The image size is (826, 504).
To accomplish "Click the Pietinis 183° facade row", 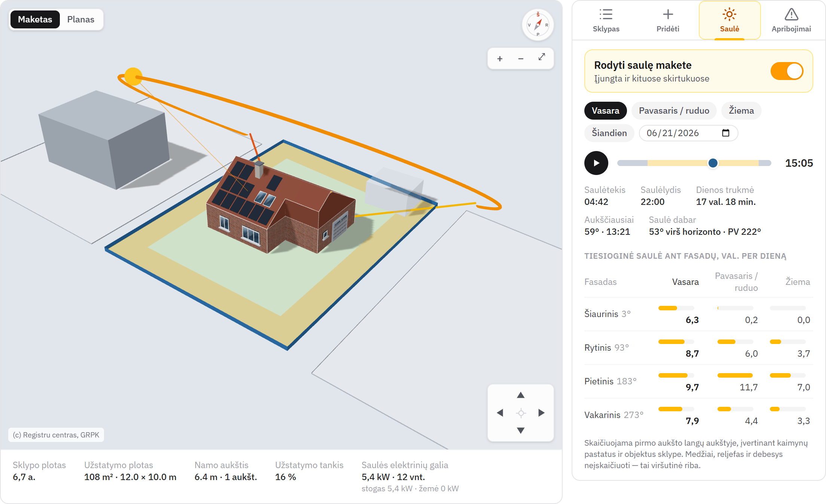I will pyautogui.click(x=699, y=381).
